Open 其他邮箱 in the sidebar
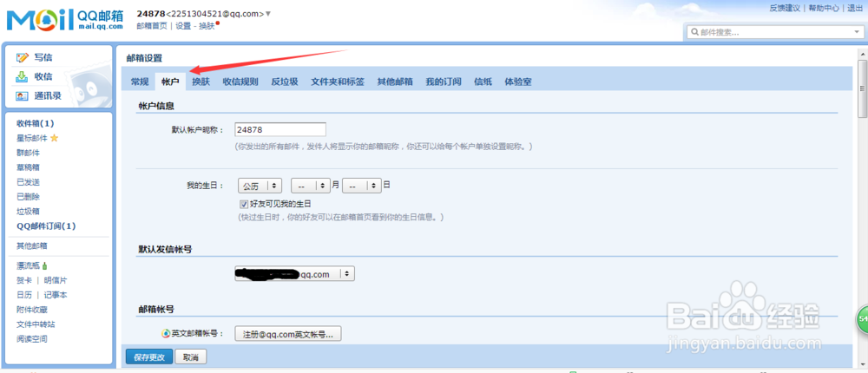Viewport: 868px width, 373px height. point(32,245)
